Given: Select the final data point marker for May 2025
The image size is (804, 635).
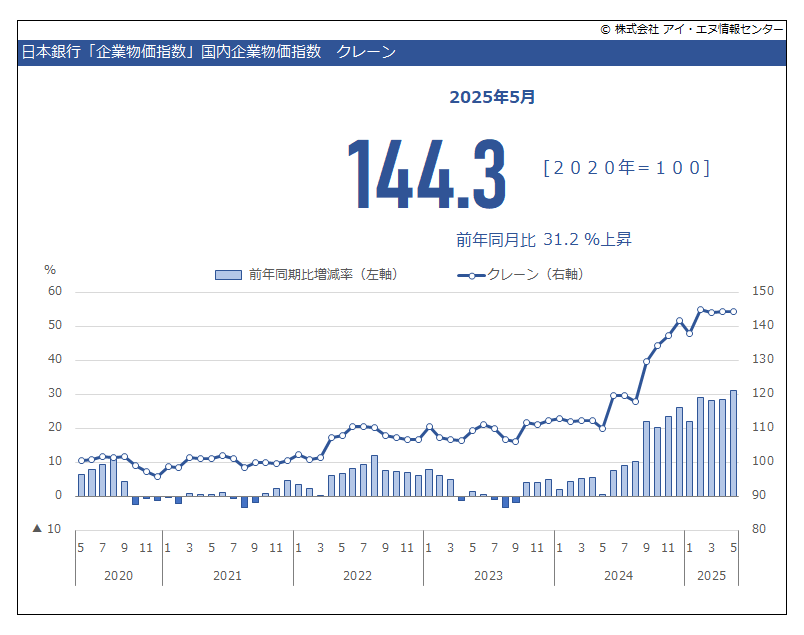Looking at the screenshot, I should 733,311.
